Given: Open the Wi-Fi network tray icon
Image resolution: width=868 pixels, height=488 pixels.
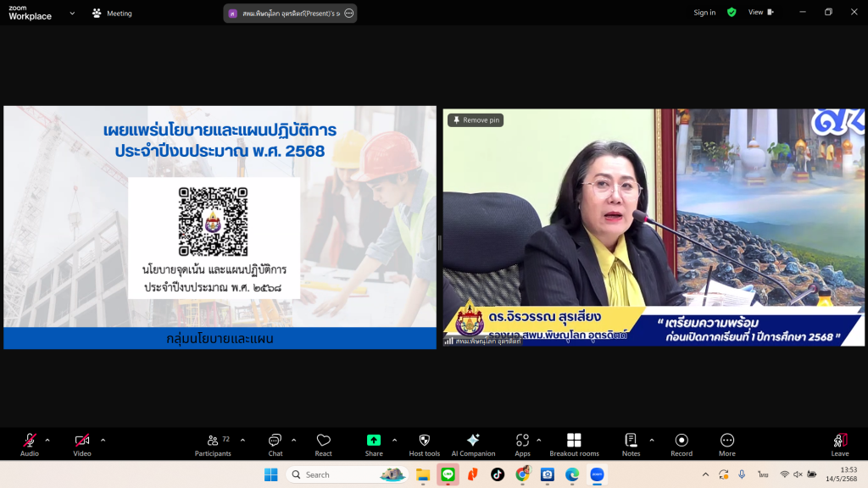Looking at the screenshot, I should click(784, 474).
